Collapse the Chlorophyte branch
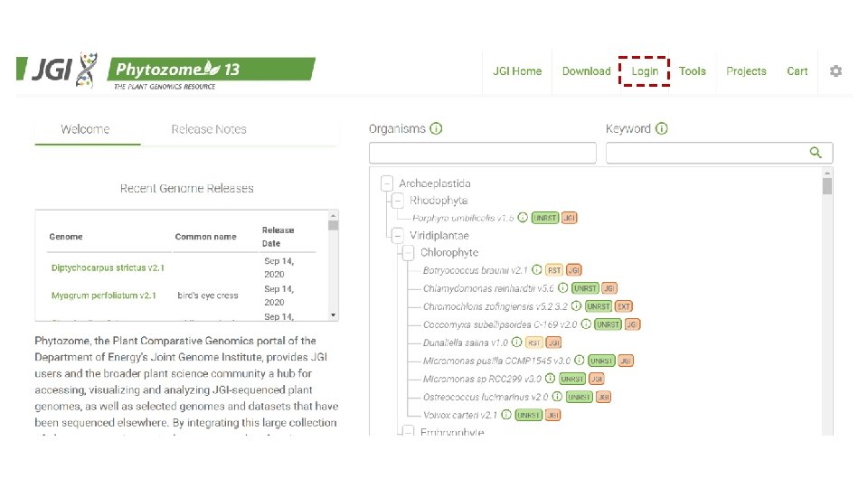The width and height of the screenshot is (868, 488). coord(408,253)
